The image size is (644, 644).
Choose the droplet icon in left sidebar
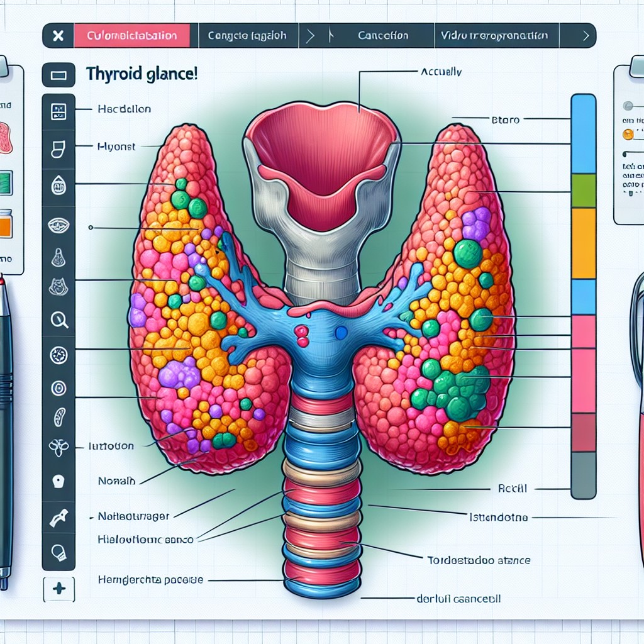coord(58,186)
